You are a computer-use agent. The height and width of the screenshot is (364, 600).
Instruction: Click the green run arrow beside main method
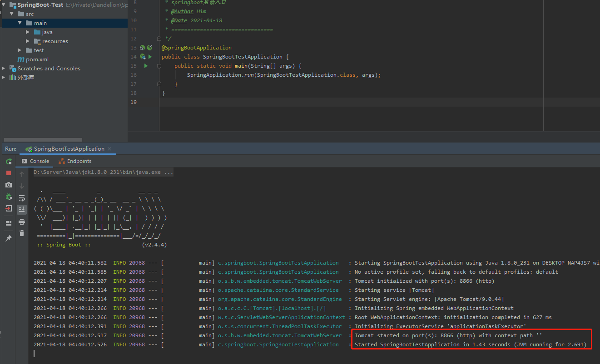(146, 66)
